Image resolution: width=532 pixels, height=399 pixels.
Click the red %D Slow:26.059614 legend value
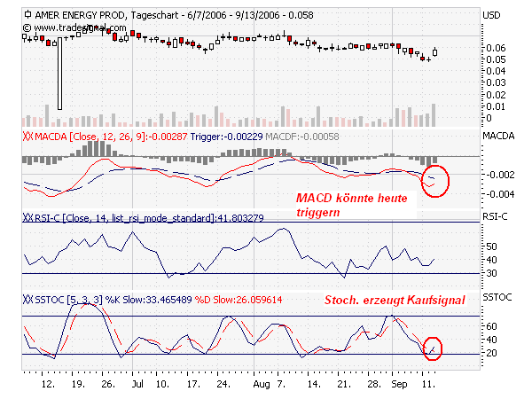pos(239,300)
